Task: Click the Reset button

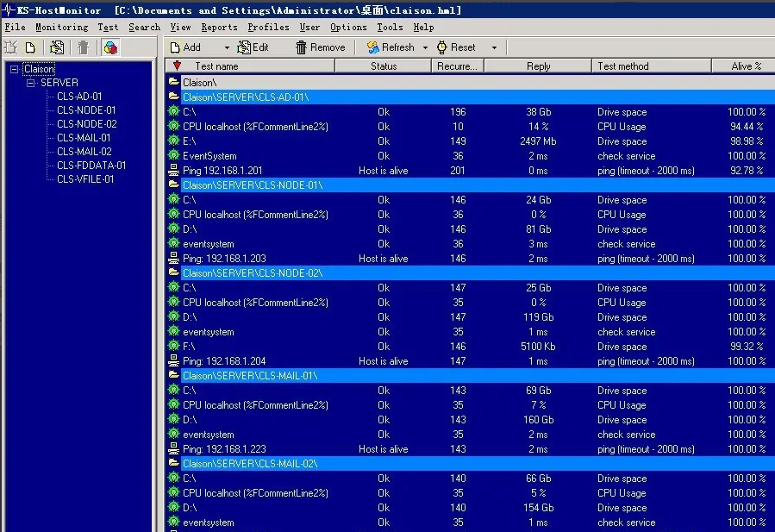Action: [456, 47]
